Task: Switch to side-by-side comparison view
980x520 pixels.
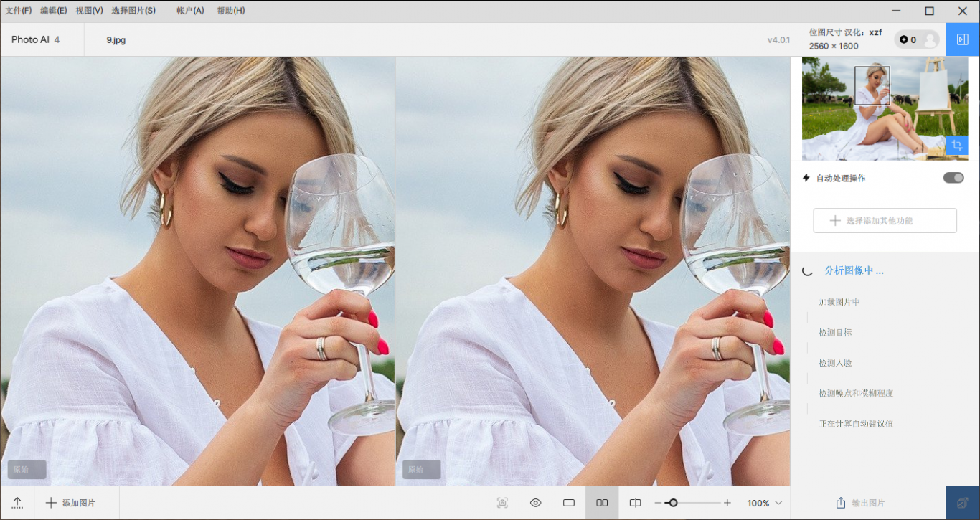Action: (602, 503)
